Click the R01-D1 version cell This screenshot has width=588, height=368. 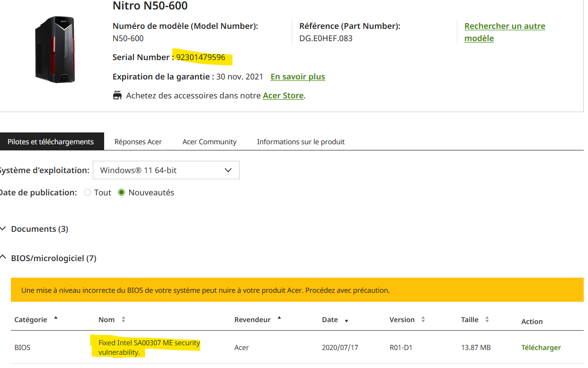[x=401, y=348]
